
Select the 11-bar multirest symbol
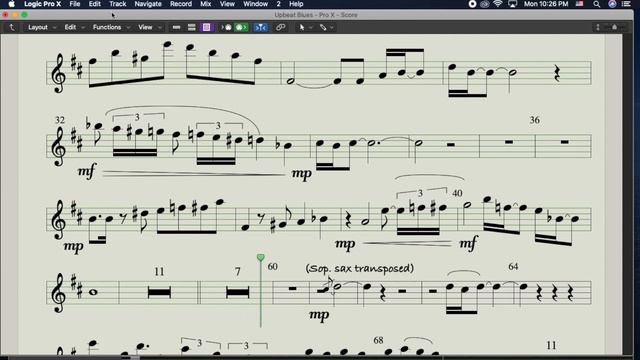pyautogui.click(x=159, y=292)
